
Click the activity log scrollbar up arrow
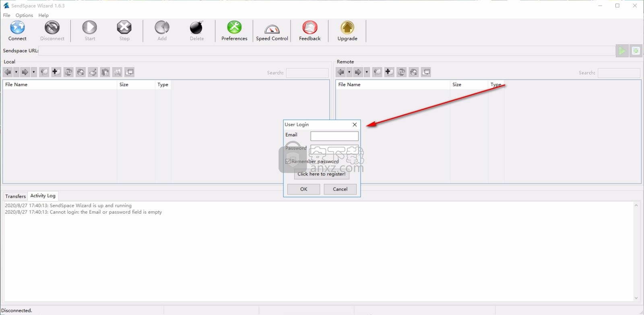[636, 205]
